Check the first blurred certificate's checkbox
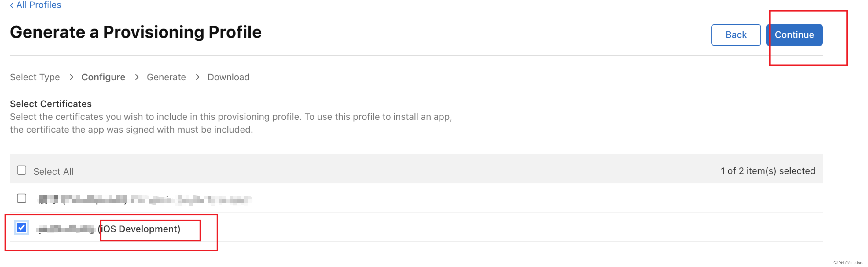868x267 pixels. (22, 198)
